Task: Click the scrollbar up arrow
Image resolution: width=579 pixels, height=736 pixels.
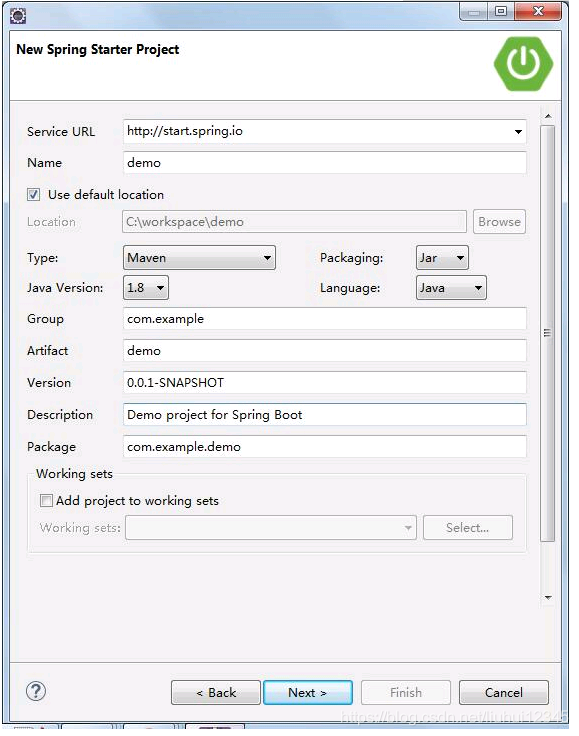Action: coord(548,116)
